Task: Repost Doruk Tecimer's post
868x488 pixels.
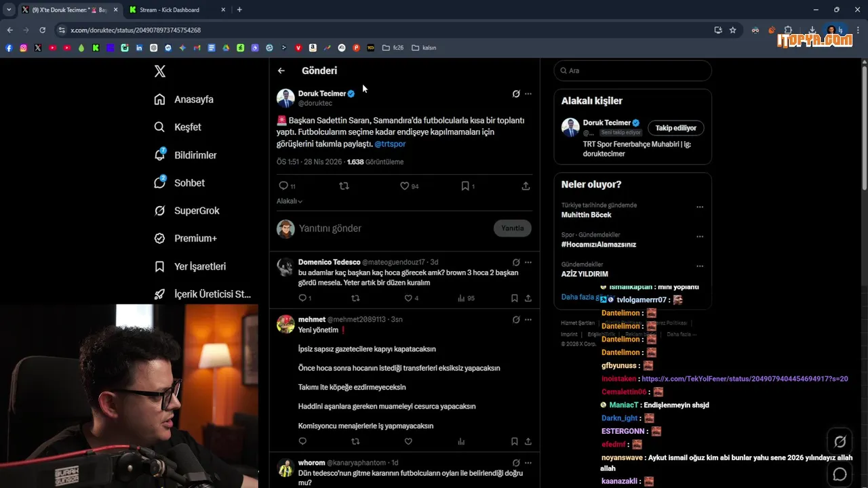Action: pyautogui.click(x=344, y=186)
